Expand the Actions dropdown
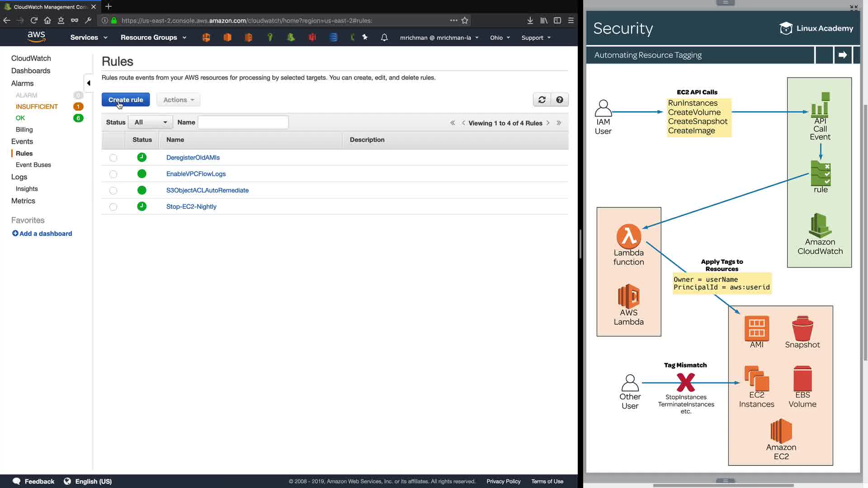Image resolution: width=868 pixels, height=488 pixels. pos(179,100)
